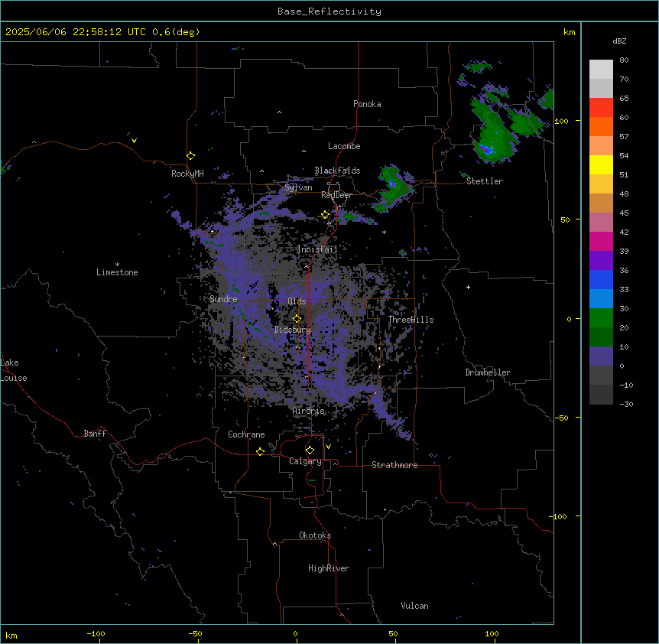Click the Okotoks label

point(315,535)
